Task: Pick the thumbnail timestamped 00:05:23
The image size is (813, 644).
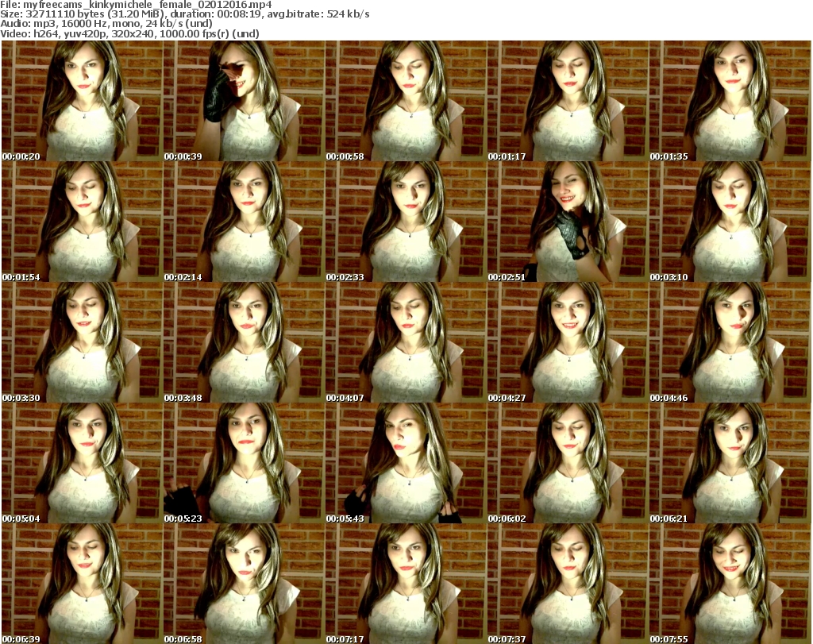Action: pos(245,463)
